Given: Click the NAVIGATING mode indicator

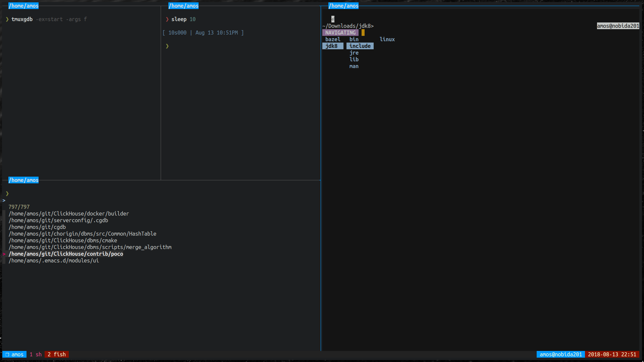Looking at the screenshot, I should coord(340,33).
